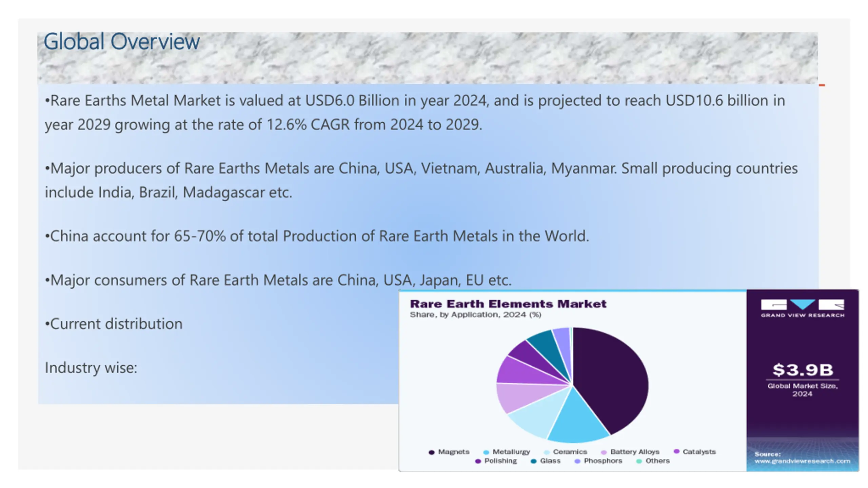Click the Ceramics legend color dot
The image size is (868, 488).
tap(546, 452)
